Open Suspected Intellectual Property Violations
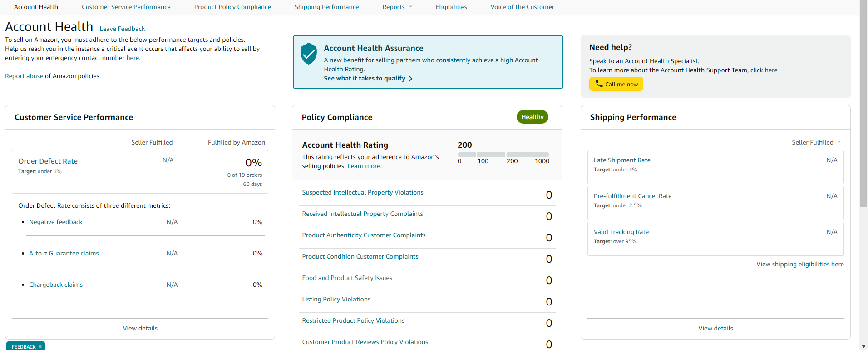Viewport: 868px width, 350px height. (363, 192)
